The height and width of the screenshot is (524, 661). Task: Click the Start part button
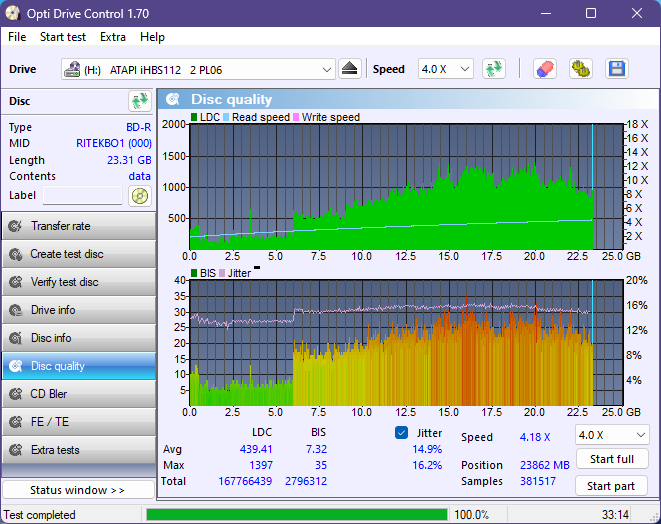point(611,486)
